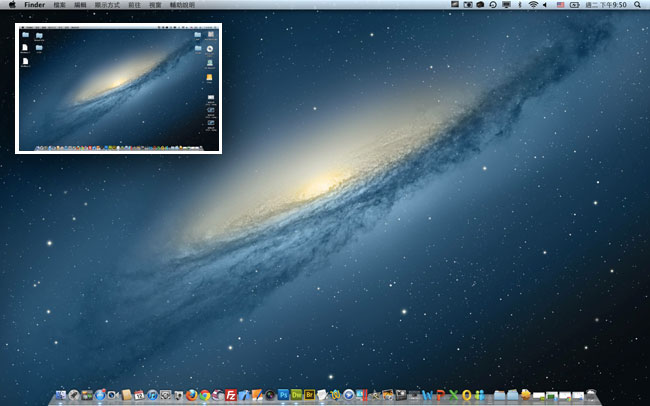The height and width of the screenshot is (406, 650).
Task: Open the 視窗 (Window) menu
Action: point(155,5)
